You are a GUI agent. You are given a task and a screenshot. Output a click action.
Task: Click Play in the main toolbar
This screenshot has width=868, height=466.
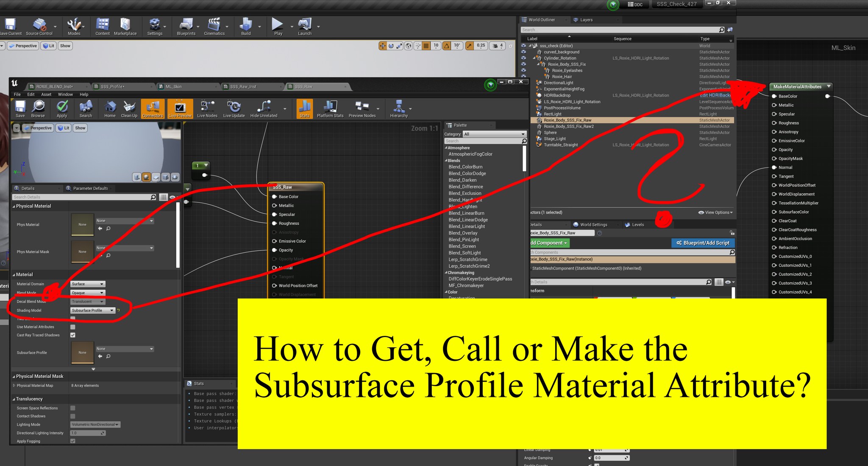(278, 27)
